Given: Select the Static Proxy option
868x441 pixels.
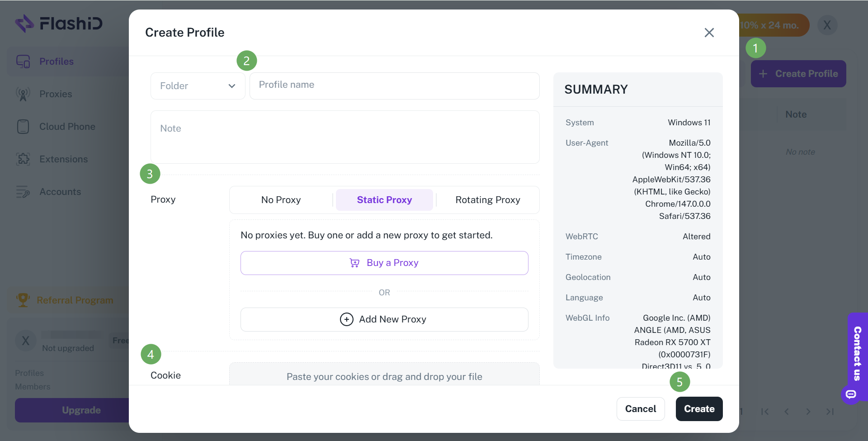Looking at the screenshot, I should pos(384,200).
